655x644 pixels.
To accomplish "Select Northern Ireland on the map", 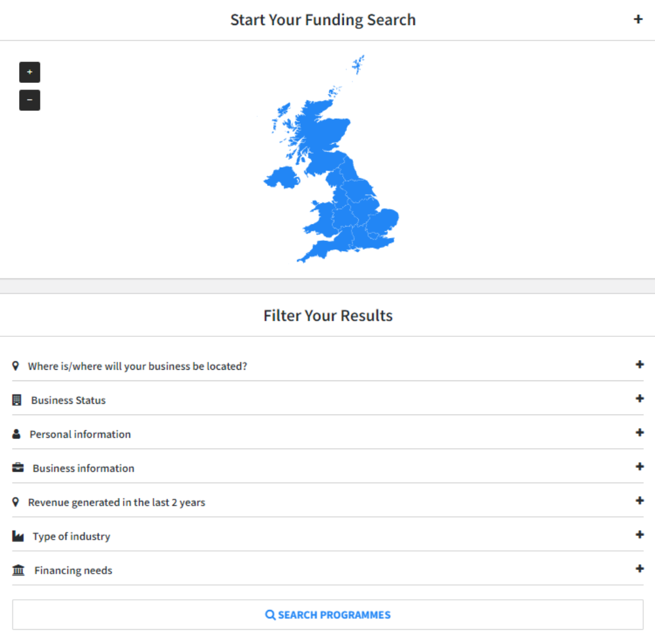I will click(x=282, y=178).
